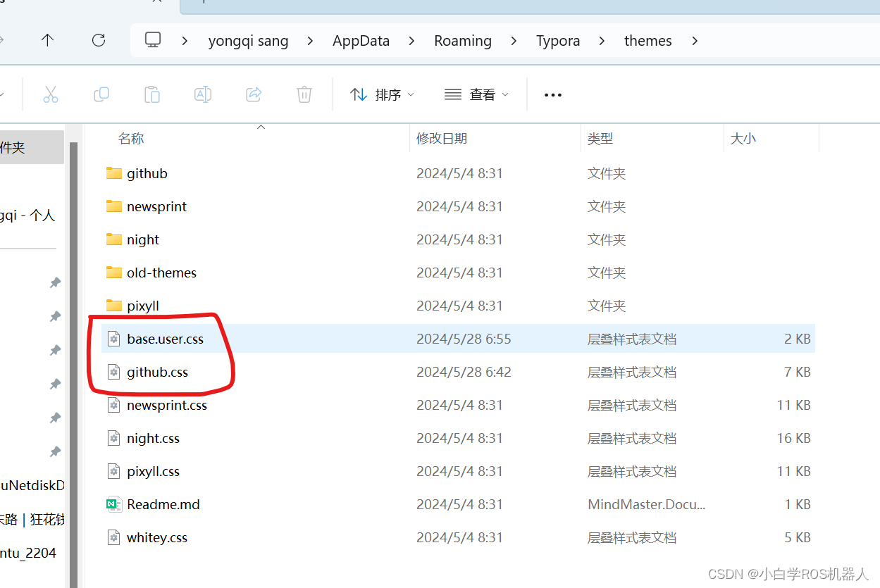Open the 查看 view dropdown
Viewport: 880px width, 588px height.
click(x=476, y=94)
